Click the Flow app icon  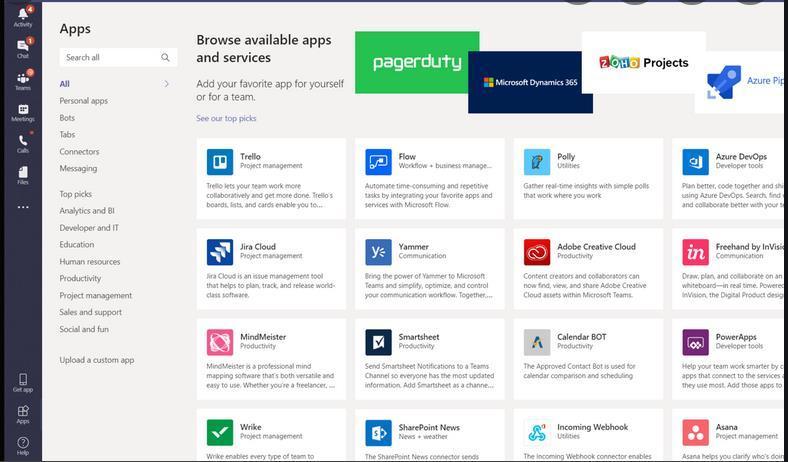pyautogui.click(x=378, y=162)
